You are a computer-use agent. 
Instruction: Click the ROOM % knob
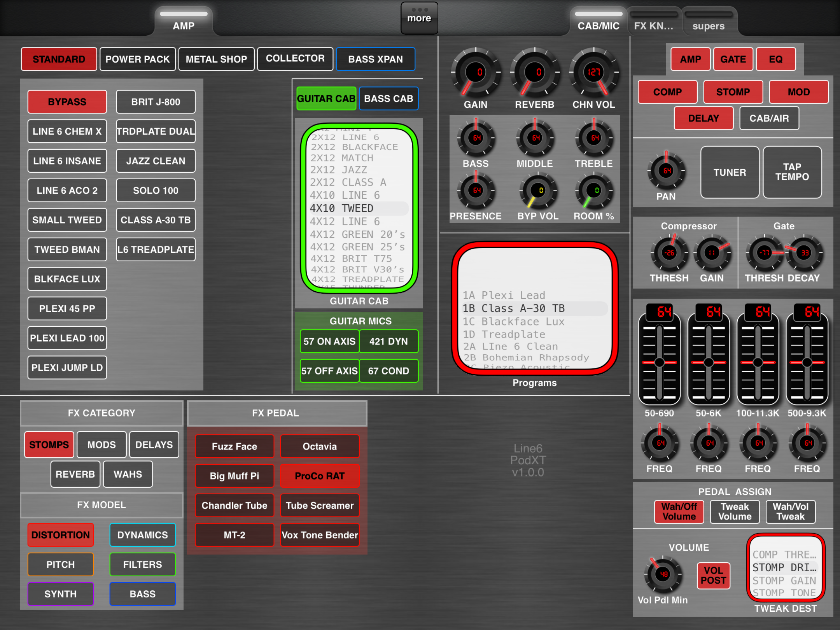click(x=594, y=191)
